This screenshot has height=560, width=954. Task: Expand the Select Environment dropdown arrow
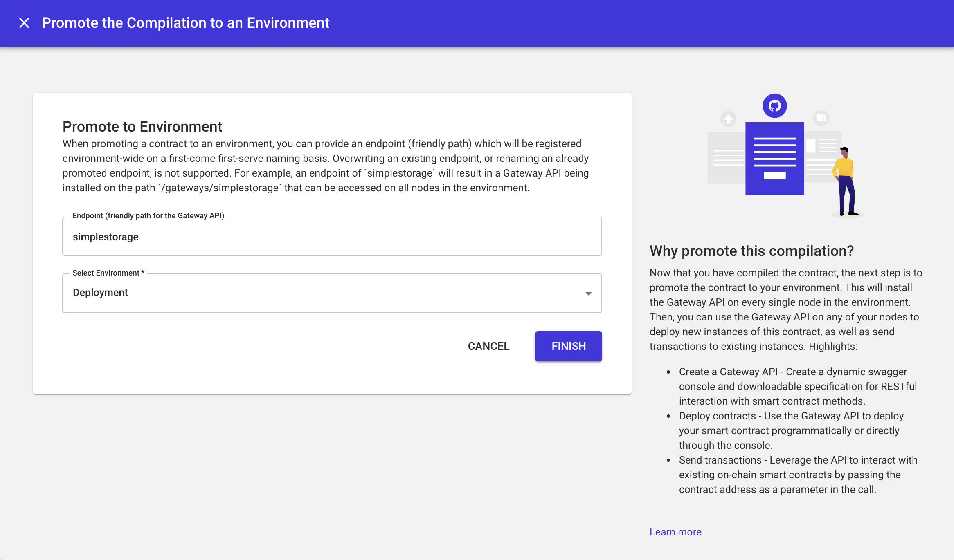point(588,293)
